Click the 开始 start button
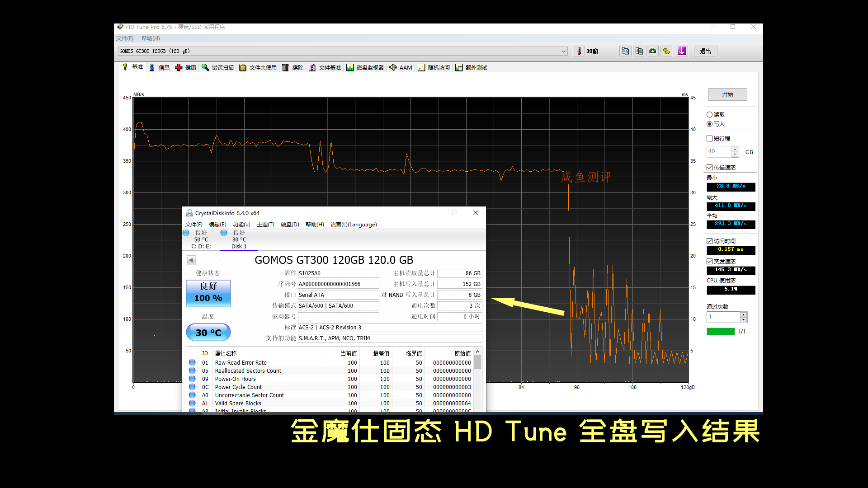868x488 pixels. click(727, 94)
